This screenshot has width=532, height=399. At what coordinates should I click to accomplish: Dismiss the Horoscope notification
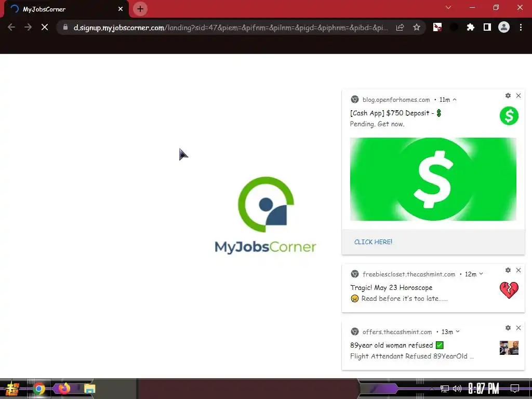(x=518, y=270)
